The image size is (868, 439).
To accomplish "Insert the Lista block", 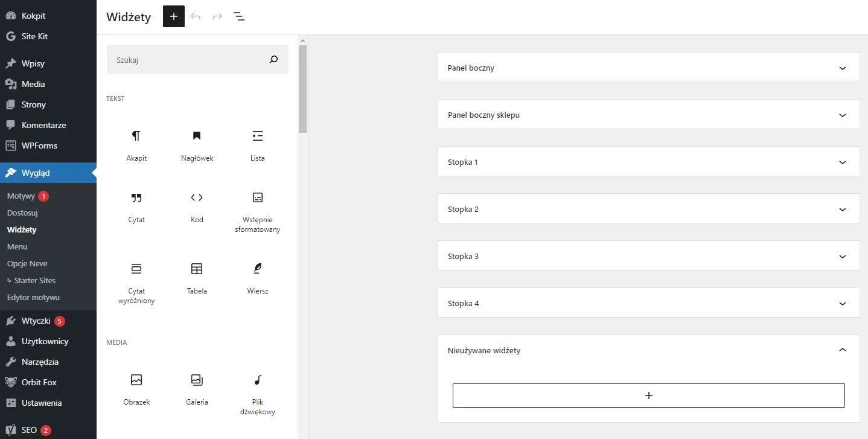I will click(258, 136).
